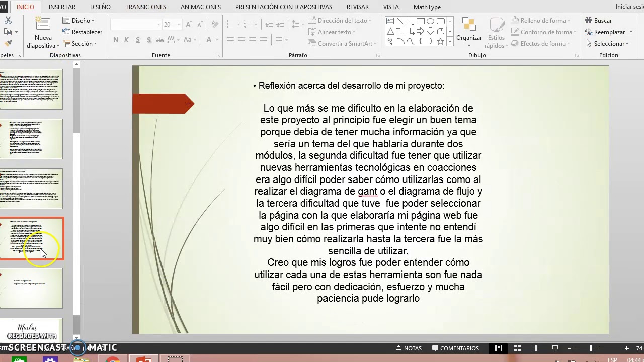Open Alinear texto dropdown
Screen dimensions: 644x362
(332, 32)
